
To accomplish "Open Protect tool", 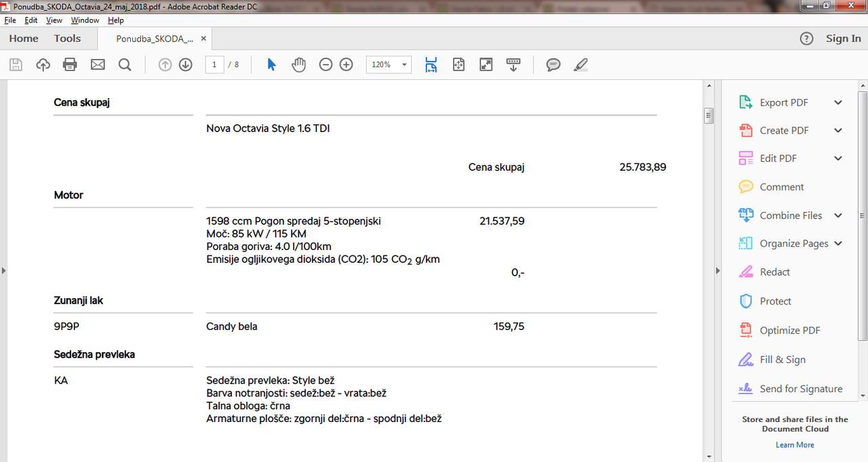I will (775, 301).
